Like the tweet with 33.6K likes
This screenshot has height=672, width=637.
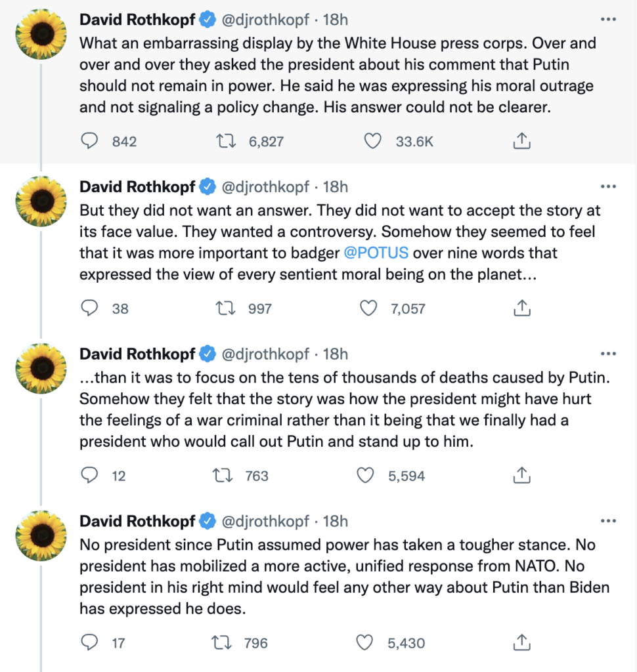[372, 140]
